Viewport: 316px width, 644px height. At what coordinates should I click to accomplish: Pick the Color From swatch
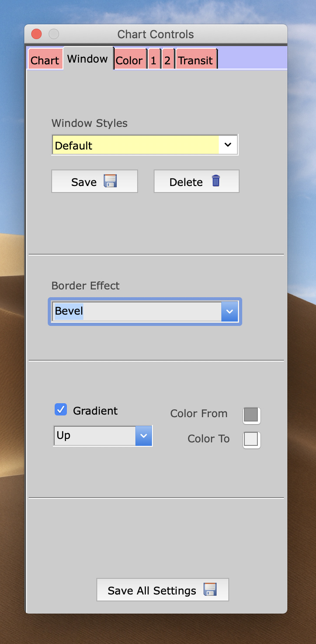tap(251, 415)
